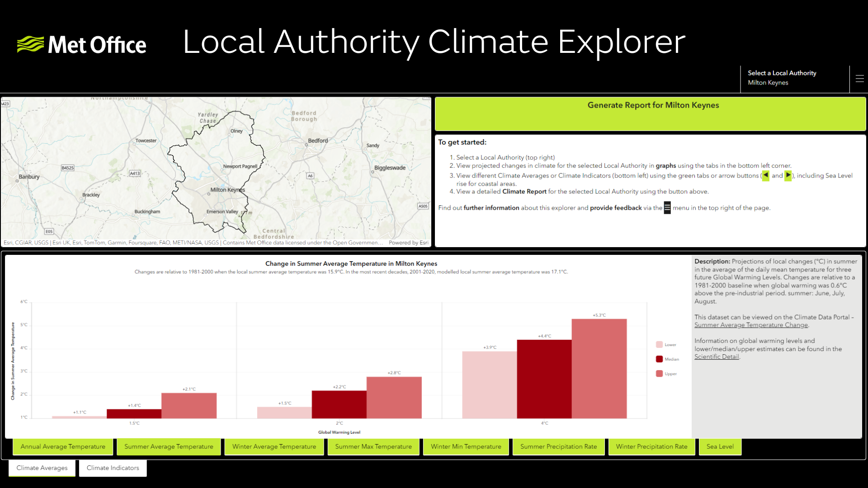This screenshot has width=868, height=488.
Task: Select the Winter Average Temperature tab
Action: pos(274,446)
